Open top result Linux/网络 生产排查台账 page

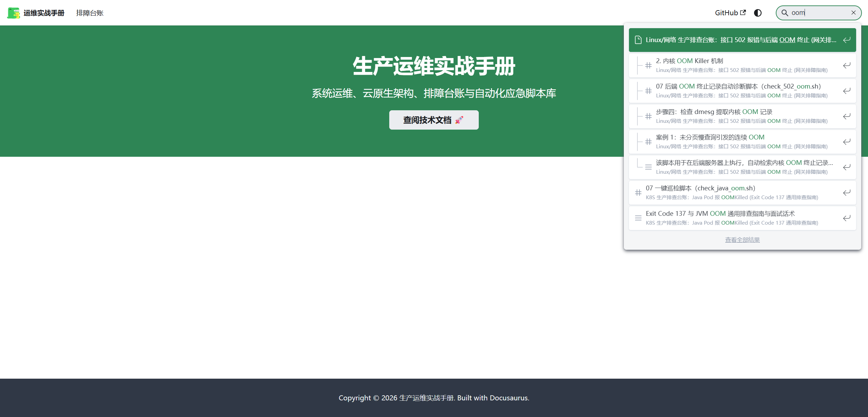[x=742, y=40]
